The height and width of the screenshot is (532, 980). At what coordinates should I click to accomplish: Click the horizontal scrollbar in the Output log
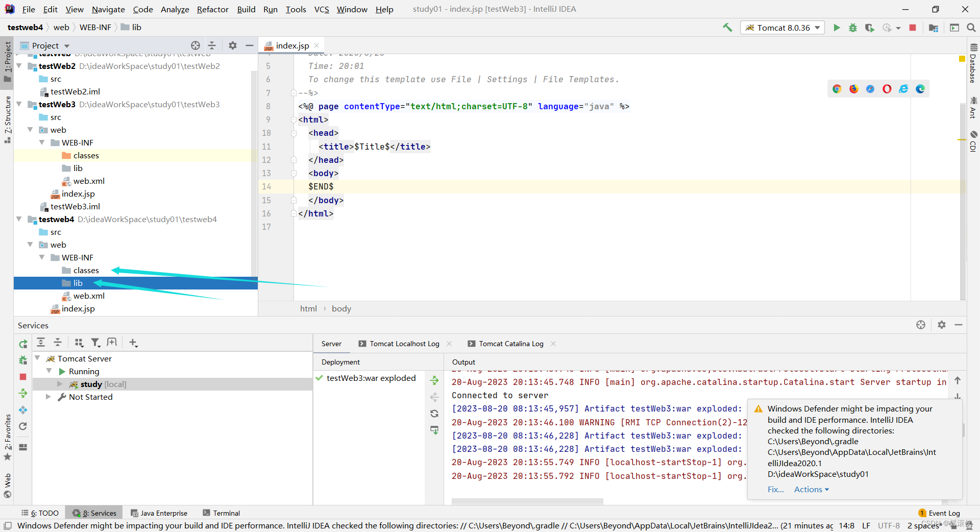[527, 501]
